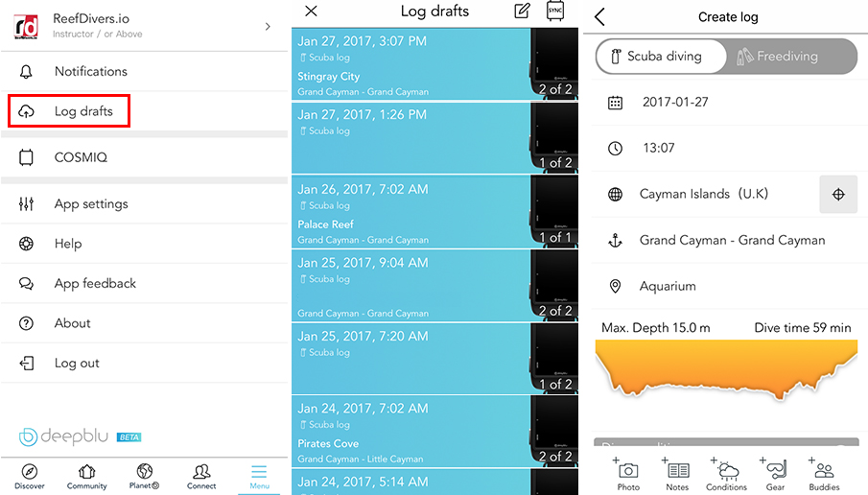Edit time field 13:07
Screen dimensions: 868x495
658,148
